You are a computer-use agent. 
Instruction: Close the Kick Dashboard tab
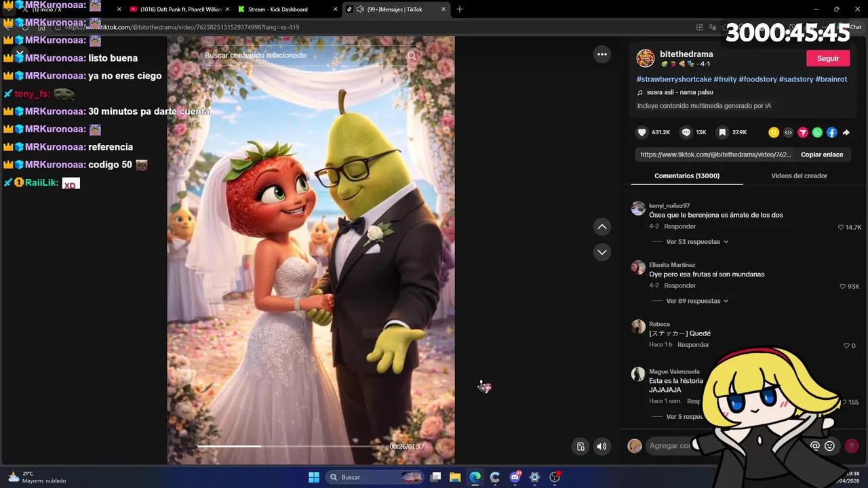coord(335,9)
